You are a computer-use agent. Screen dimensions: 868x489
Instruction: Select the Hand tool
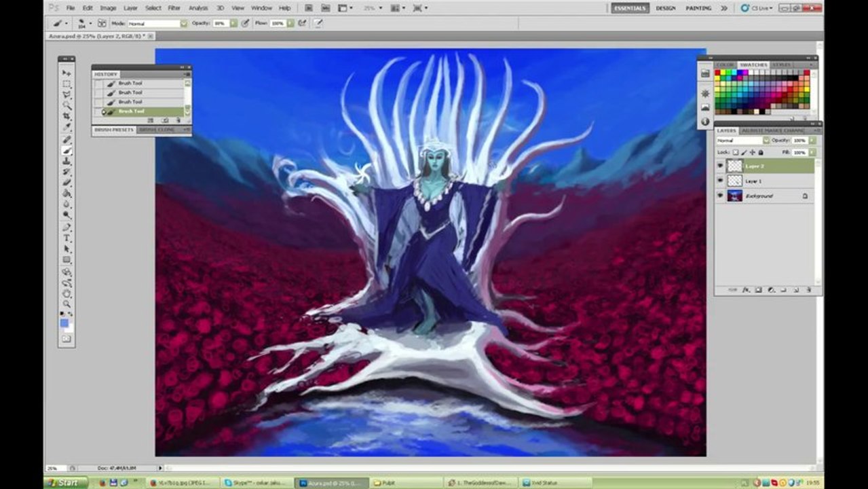[x=67, y=294]
